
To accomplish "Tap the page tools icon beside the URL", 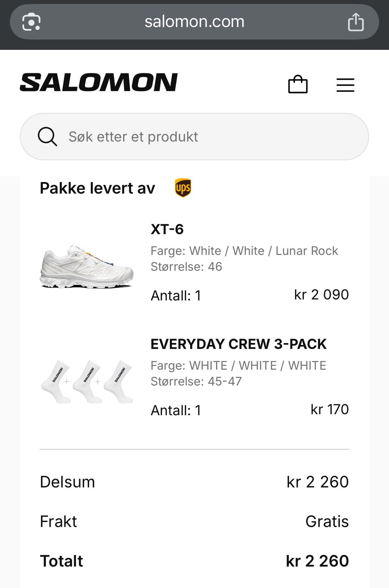I will (x=31, y=22).
